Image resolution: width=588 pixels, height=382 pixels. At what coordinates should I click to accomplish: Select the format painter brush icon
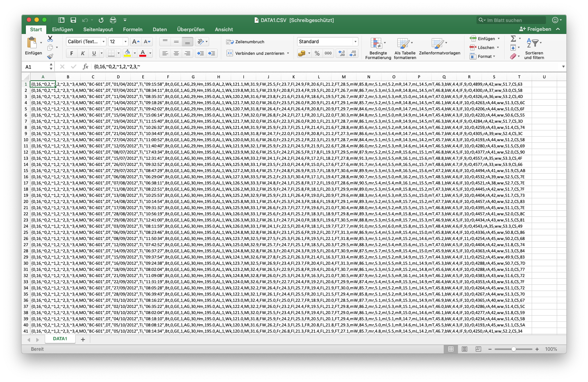click(50, 56)
